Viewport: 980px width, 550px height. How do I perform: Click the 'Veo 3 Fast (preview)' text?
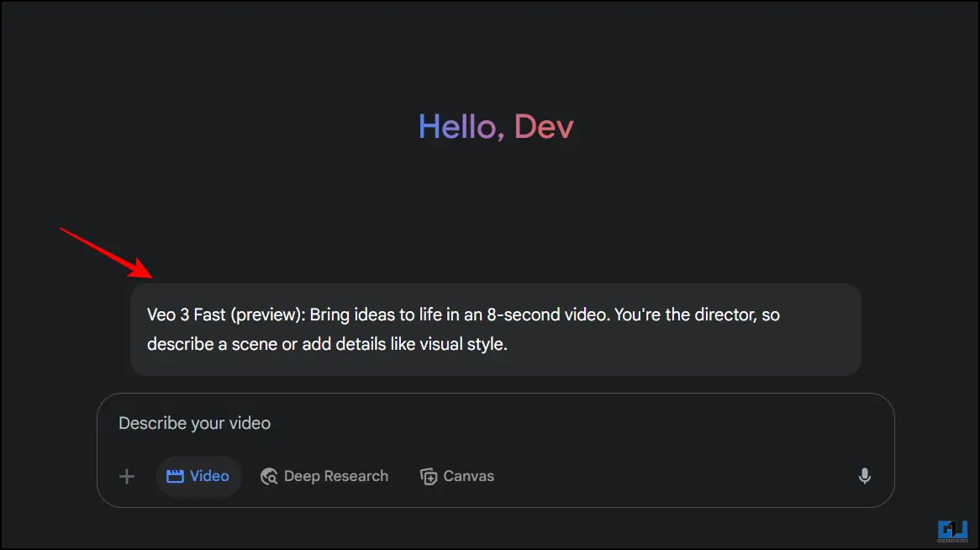point(226,315)
